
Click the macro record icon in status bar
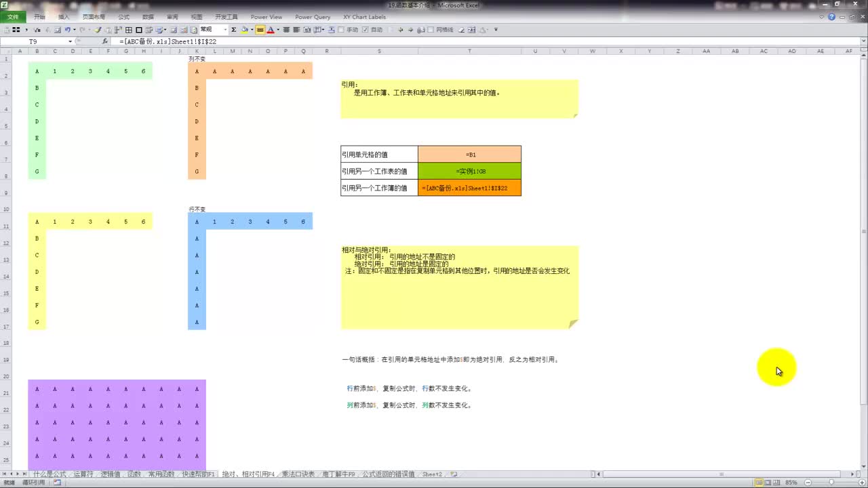tap(58, 482)
